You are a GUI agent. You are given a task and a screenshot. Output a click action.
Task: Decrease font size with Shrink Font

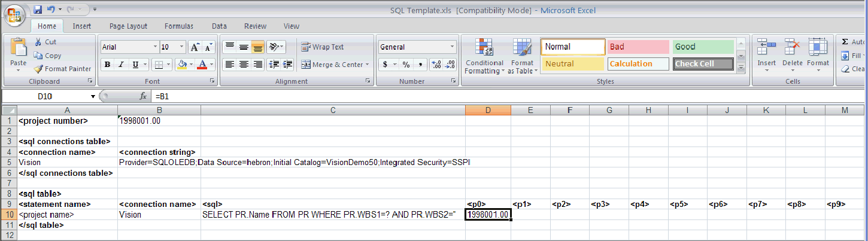(x=208, y=47)
